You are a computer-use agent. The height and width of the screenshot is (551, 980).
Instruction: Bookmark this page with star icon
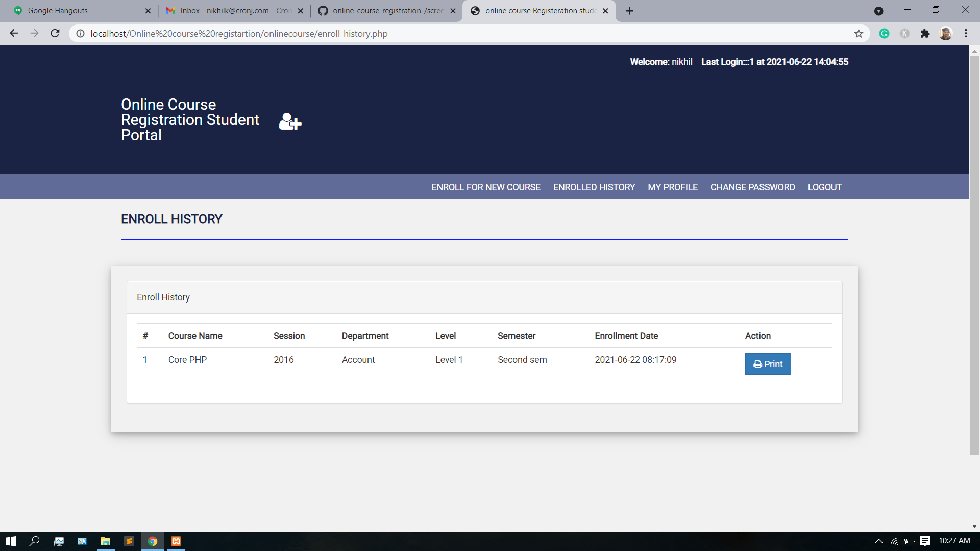tap(859, 34)
